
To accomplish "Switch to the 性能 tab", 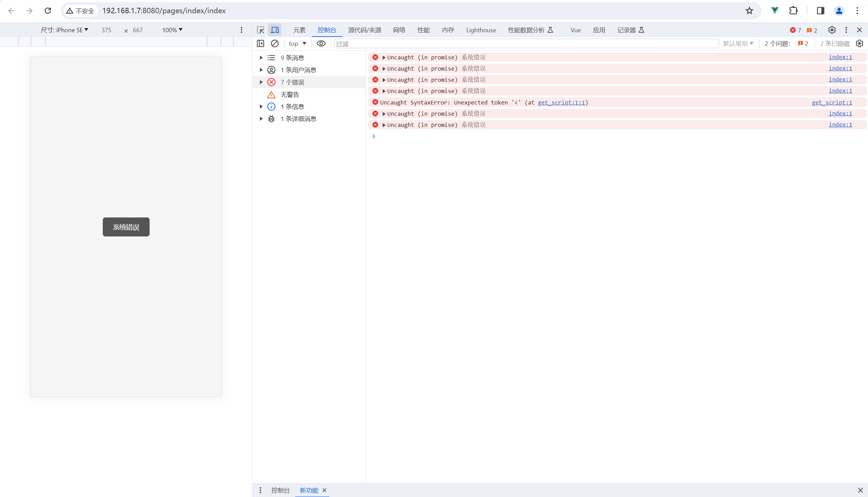I will click(x=423, y=30).
